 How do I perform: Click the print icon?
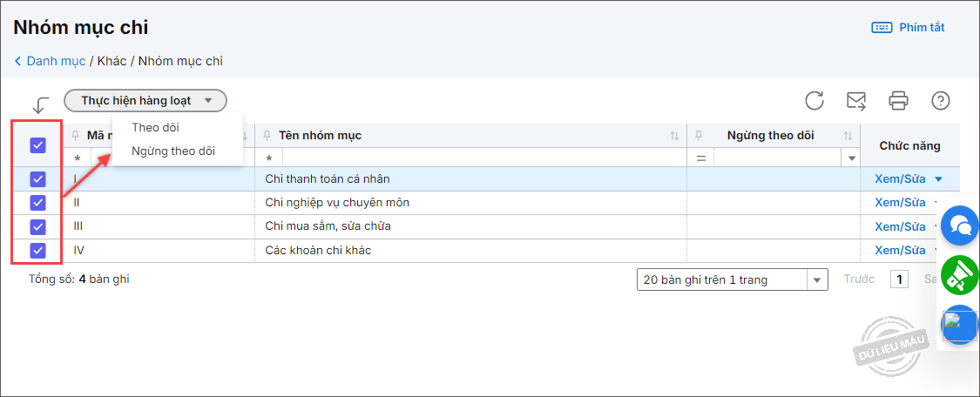coord(898,101)
